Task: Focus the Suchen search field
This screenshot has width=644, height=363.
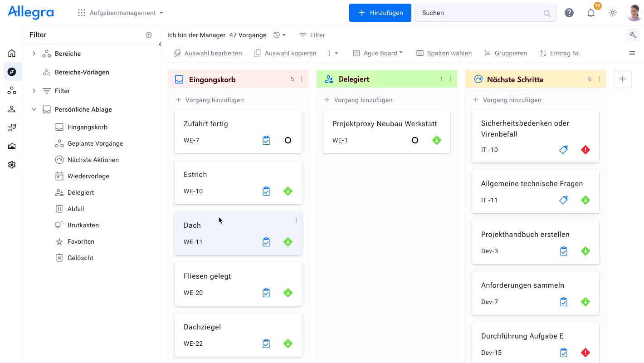Action: [x=481, y=13]
